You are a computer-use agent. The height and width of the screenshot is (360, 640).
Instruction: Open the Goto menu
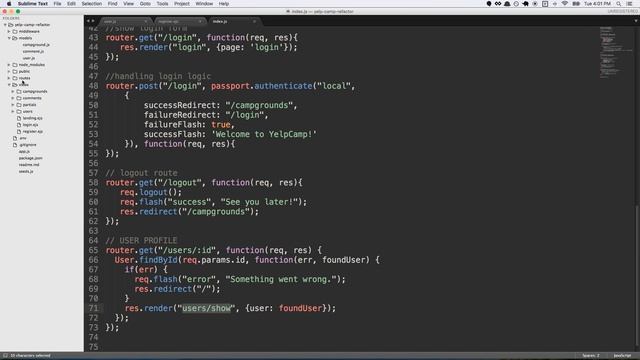(x=145, y=4)
